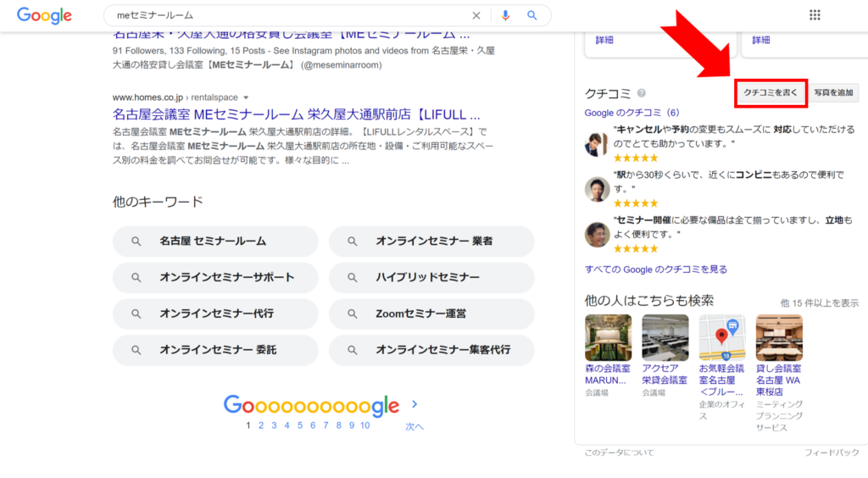Image resolution: width=868 pixels, height=478 pixels.
Task: Go to results page 3
Action: (x=274, y=425)
